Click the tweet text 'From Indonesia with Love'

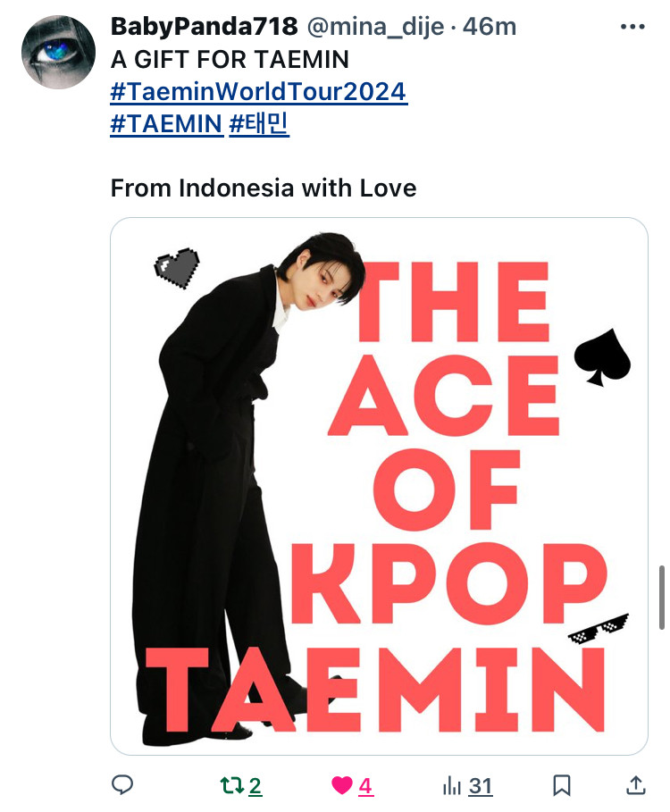tap(264, 188)
